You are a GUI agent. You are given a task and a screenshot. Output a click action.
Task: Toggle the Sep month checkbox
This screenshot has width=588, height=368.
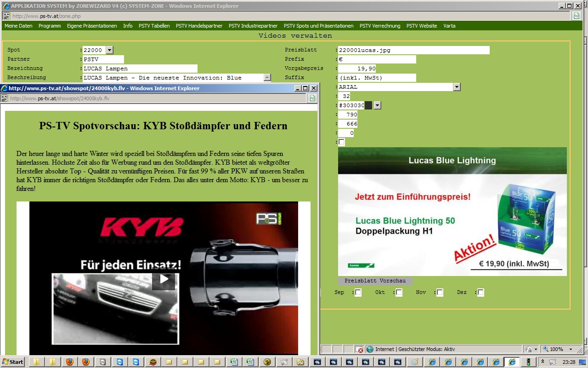pos(358,293)
